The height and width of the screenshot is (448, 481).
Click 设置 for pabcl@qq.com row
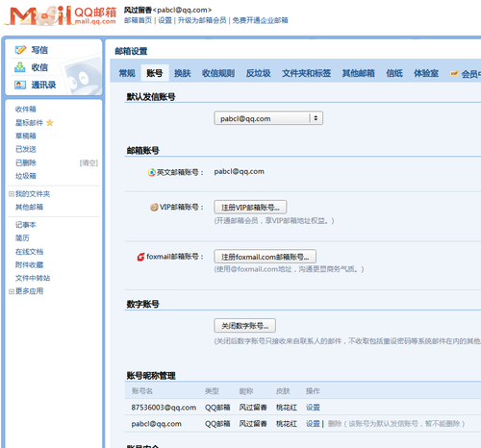[313, 424]
